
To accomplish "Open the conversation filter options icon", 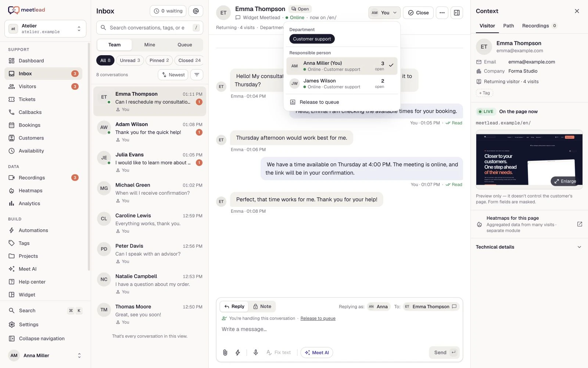I will tap(197, 75).
